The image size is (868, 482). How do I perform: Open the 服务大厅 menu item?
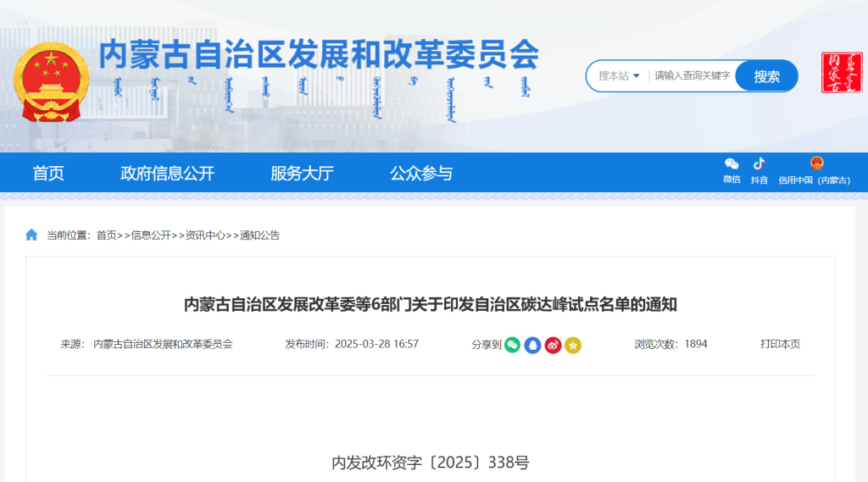[x=302, y=173]
